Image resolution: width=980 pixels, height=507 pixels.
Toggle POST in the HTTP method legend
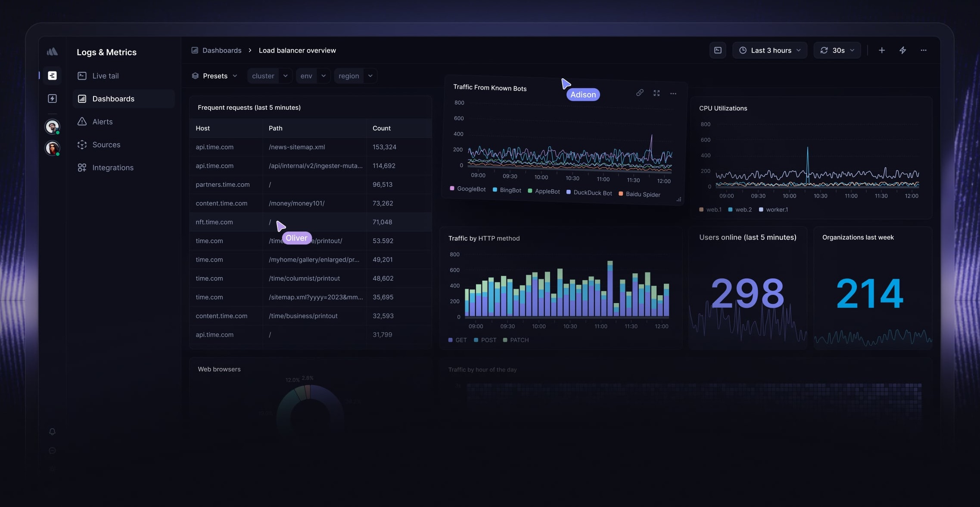485,340
